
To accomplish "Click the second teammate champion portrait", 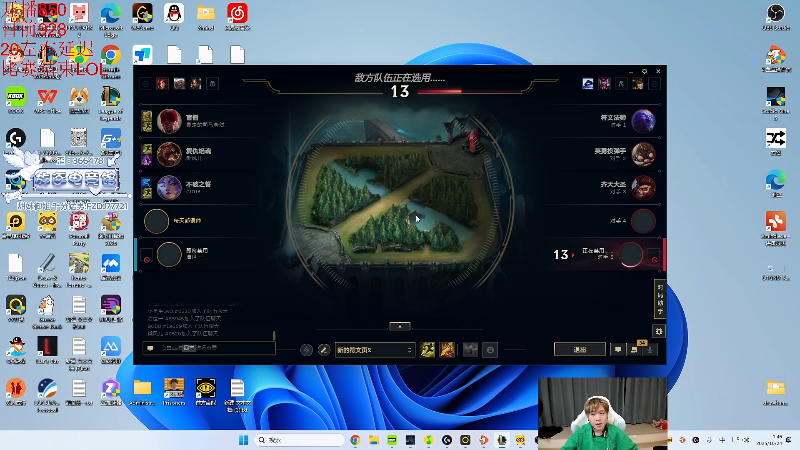I will coord(169,155).
